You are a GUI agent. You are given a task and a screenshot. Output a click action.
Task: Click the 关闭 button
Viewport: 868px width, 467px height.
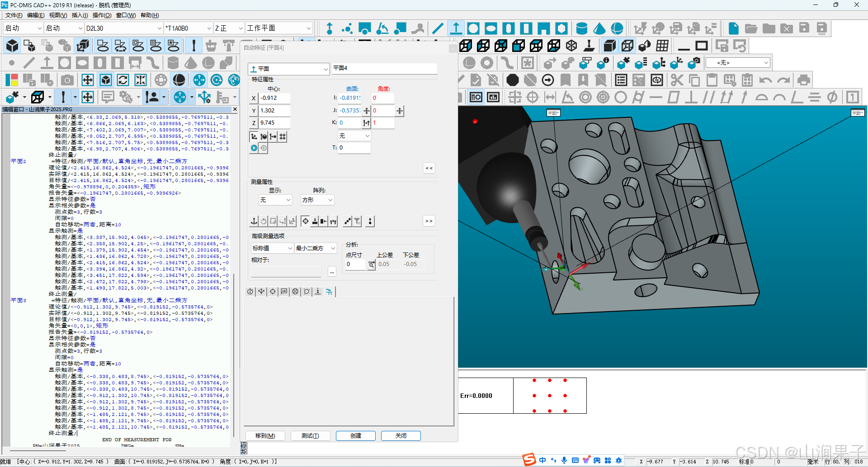pyautogui.click(x=401, y=436)
